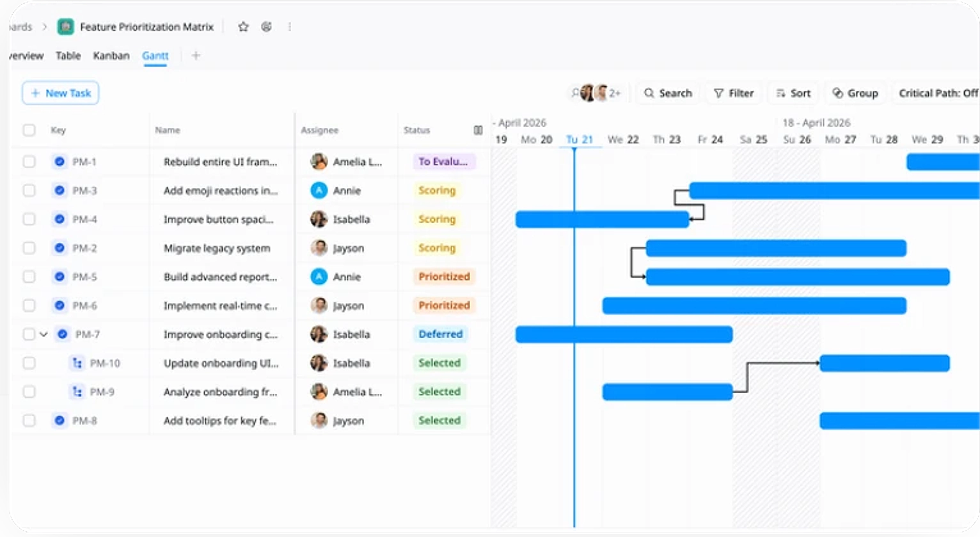Check the PM-8 row checkbox

(29, 421)
